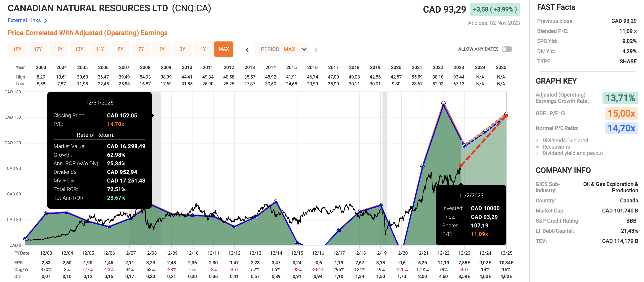Click the 12/23 EPS estimate 7,88E

click(464, 263)
